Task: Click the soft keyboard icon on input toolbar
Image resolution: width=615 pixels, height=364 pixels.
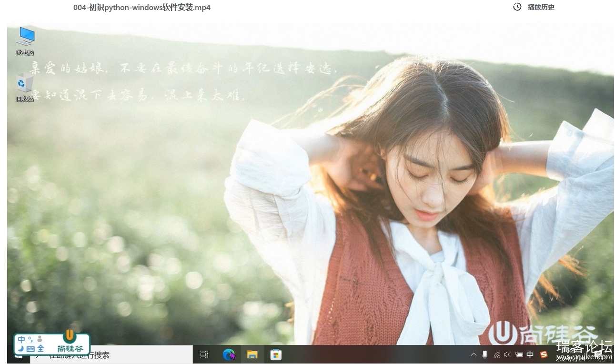Action: point(30,349)
